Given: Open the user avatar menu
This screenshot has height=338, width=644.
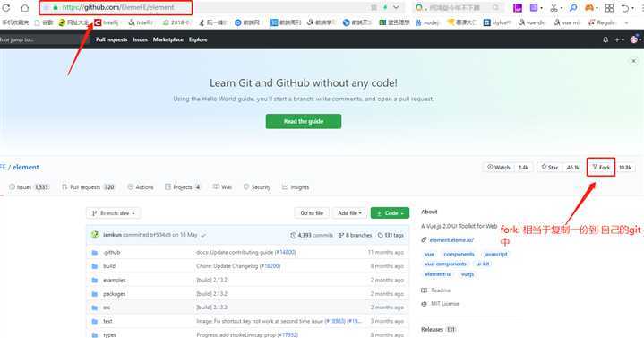Looking at the screenshot, I should click(x=635, y=39).
